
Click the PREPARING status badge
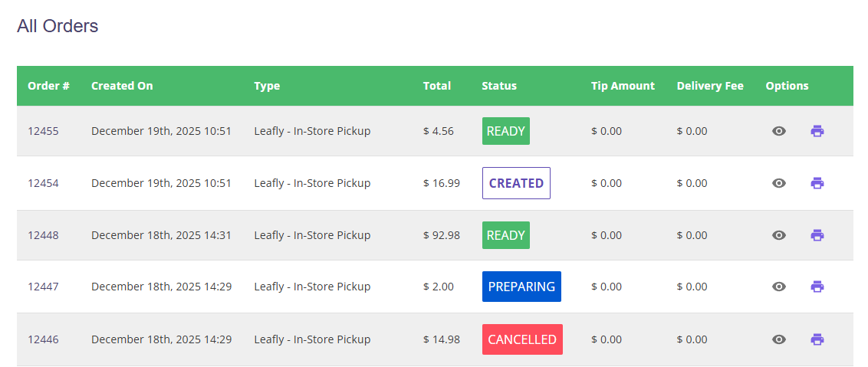[521, 287]
